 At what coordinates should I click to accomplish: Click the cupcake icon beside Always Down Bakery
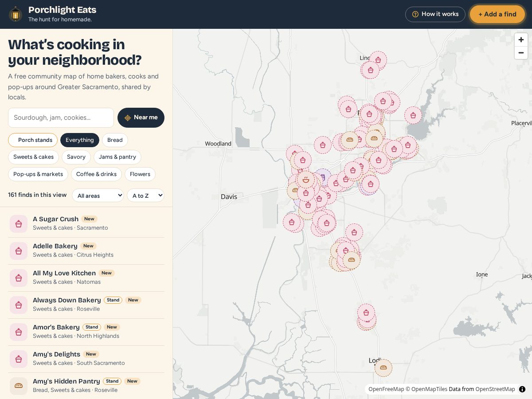19,305
